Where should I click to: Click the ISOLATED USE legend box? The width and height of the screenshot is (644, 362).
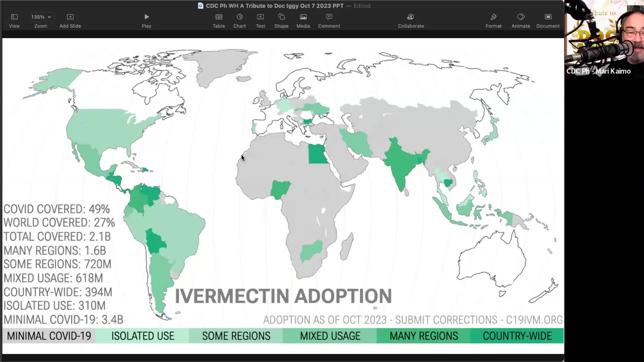[142, 336]
